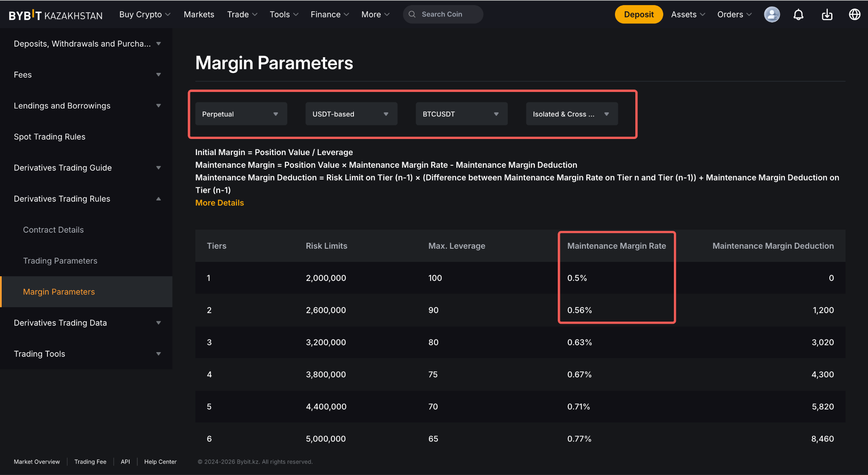Image resolution: width=868 pixels, height=475 pixels.
Task: Open the notifications bell icon
Action: tap(798, 14)
